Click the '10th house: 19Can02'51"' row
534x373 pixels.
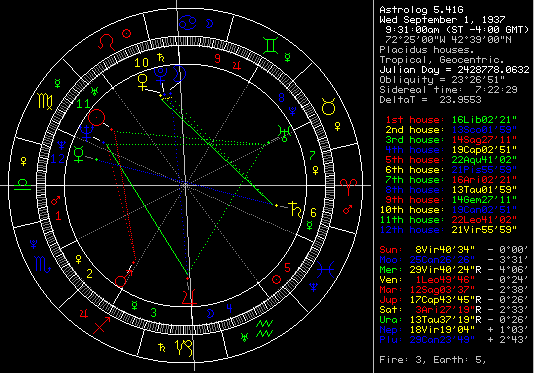[x=448, y=210]
